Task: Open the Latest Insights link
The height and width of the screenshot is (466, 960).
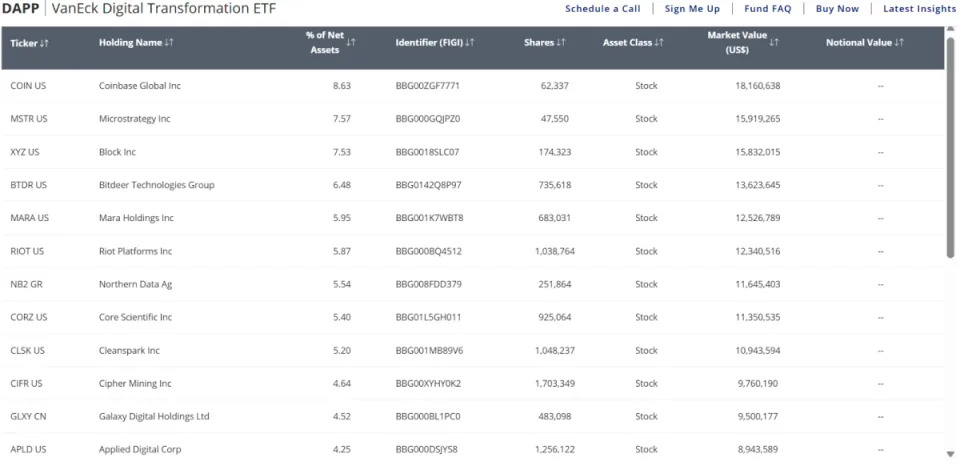Action: (919, 9)
